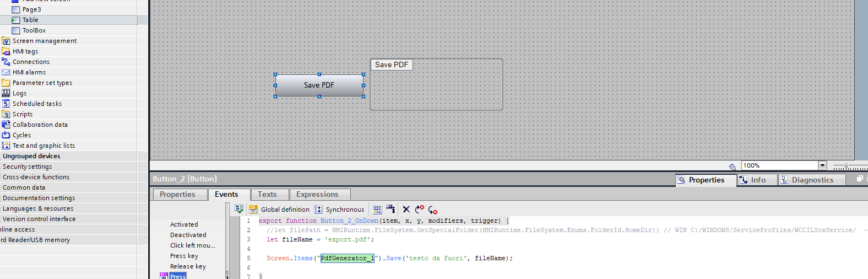
Task: Open the Scheduled tasks icon
Action: coord(6,104)
